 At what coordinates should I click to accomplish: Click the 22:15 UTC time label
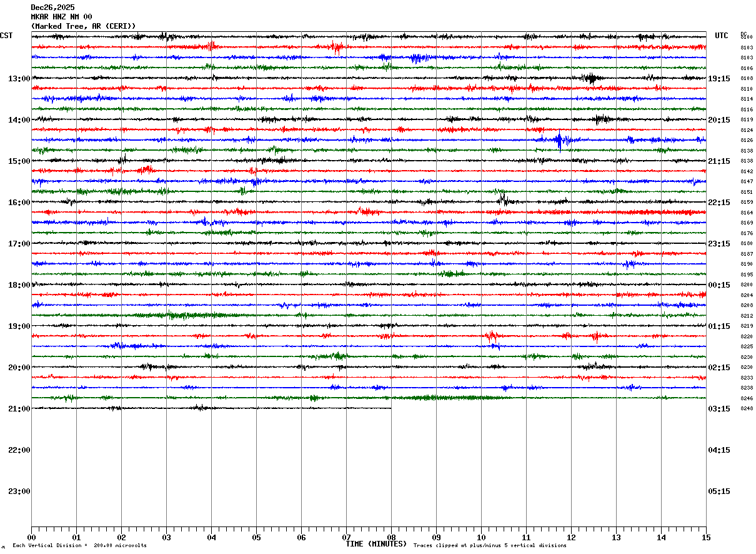(719, 203)
